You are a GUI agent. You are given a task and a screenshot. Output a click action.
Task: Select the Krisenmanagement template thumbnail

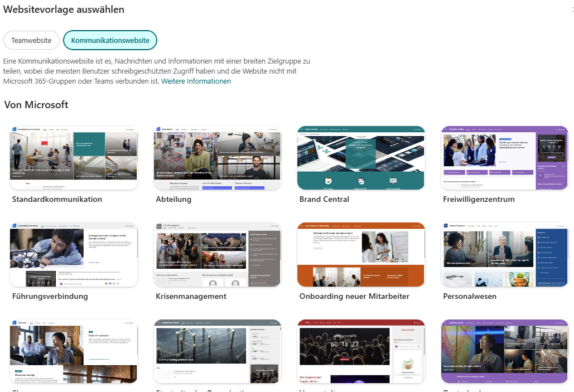218,255
